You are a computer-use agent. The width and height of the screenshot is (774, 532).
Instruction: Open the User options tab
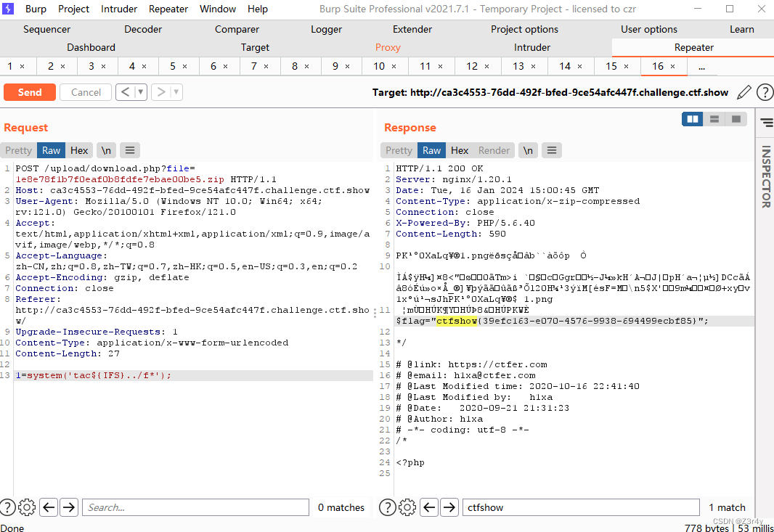tap(649, 29)
